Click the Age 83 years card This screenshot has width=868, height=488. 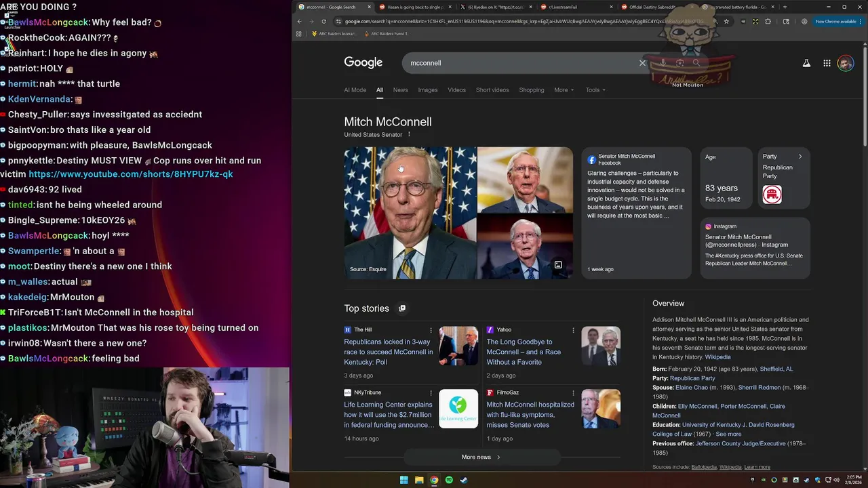[x=726, y=178]
